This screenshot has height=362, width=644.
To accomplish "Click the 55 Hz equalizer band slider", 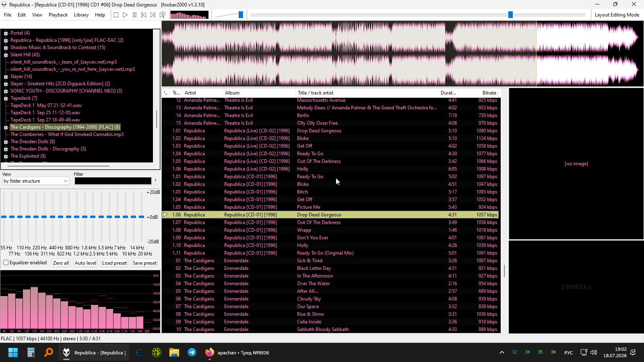I will (4, 217).
